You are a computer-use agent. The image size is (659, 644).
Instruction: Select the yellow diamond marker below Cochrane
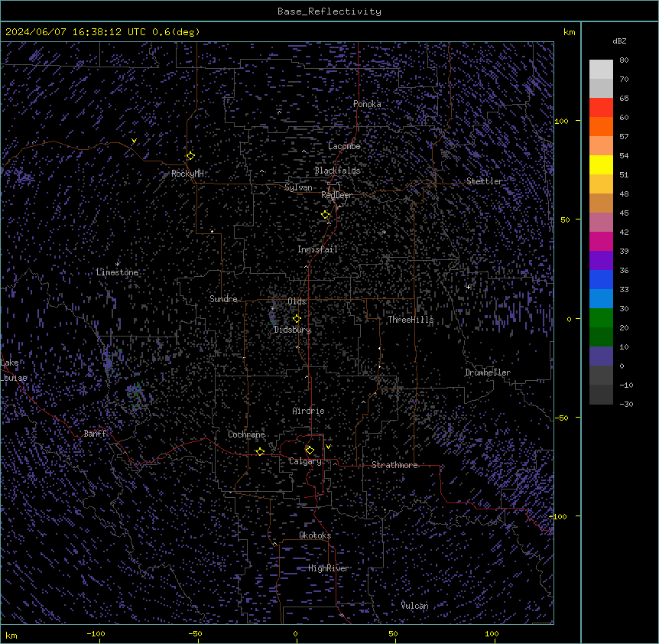(x=260, y=451)
